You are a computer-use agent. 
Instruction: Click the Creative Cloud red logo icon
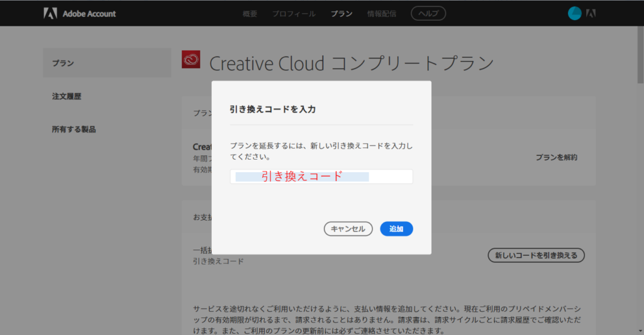191,60
